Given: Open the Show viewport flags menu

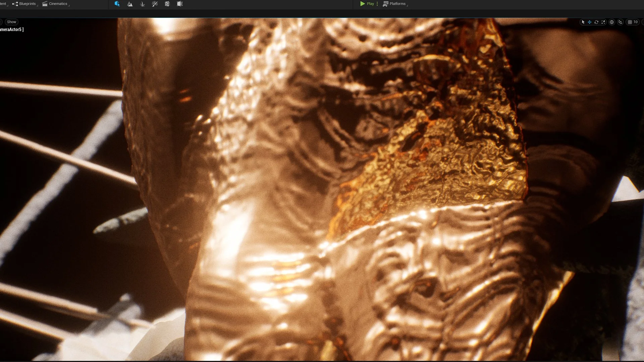Looking at the screenshot, I should pos(11,22).
